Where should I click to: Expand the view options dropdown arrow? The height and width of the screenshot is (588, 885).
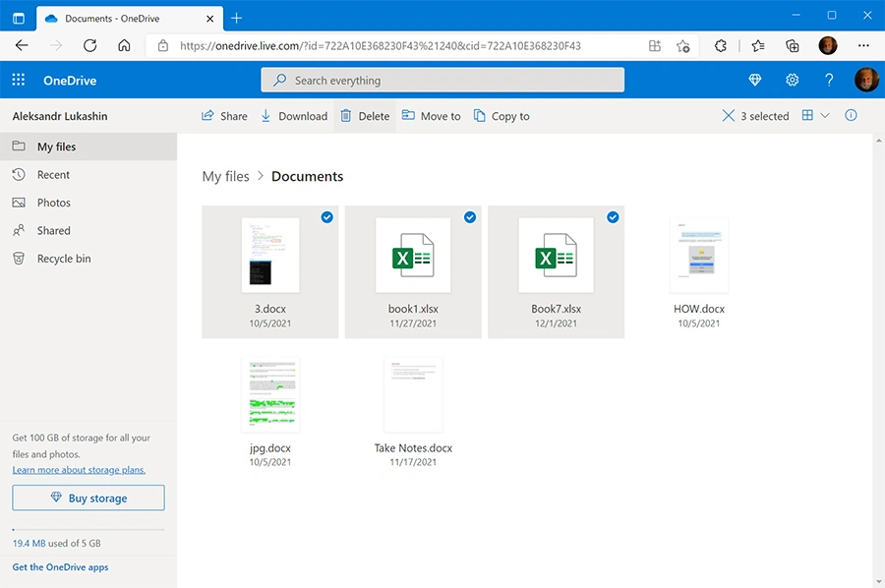[x=825, y=116]
